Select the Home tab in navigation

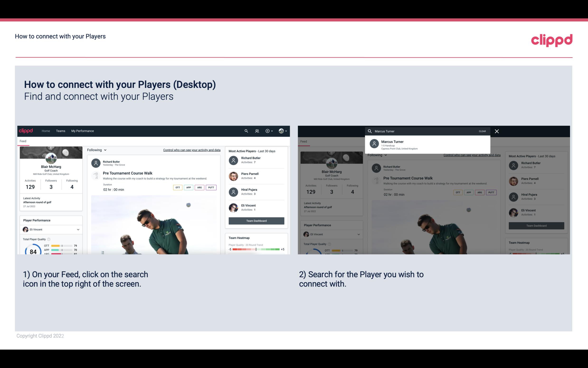click(x=45, y=131)
